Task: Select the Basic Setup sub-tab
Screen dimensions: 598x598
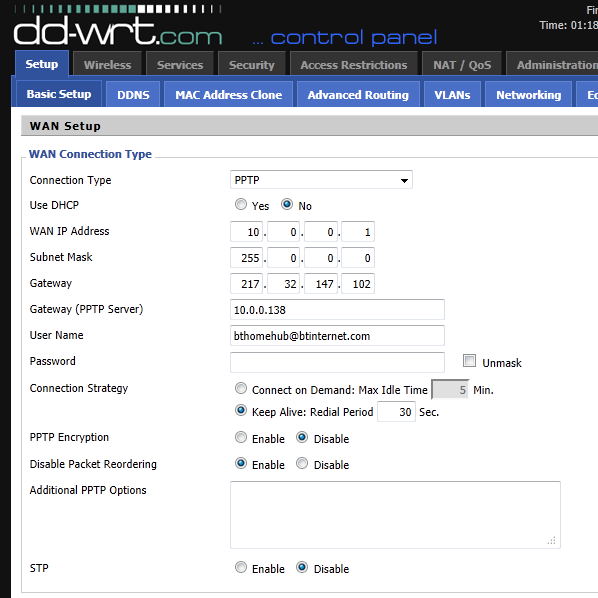Action: [59, 94]
